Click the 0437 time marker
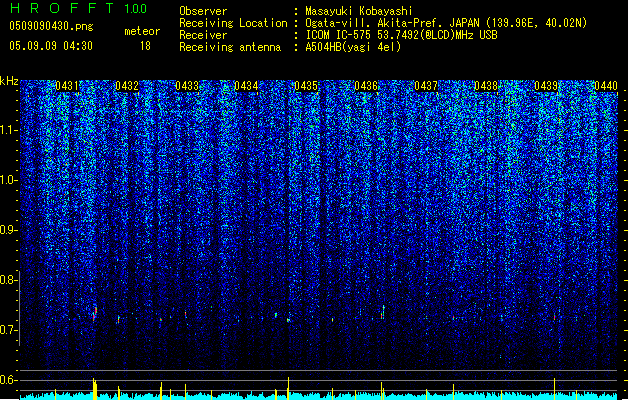 (x=426, y=86)
